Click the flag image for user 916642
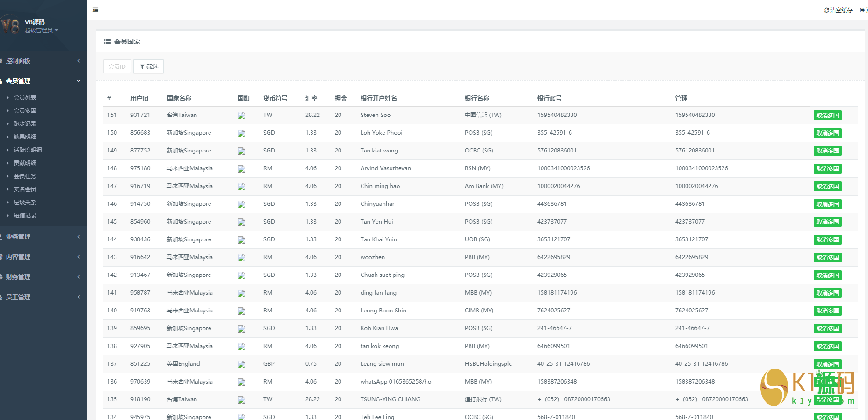Image resolution: width=868 pixels, height=420 pixels. (241, 258)
